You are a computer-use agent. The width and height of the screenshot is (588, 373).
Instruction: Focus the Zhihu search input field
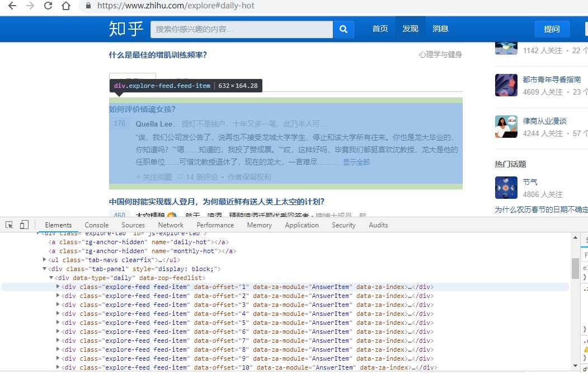[x=242, y=29]
